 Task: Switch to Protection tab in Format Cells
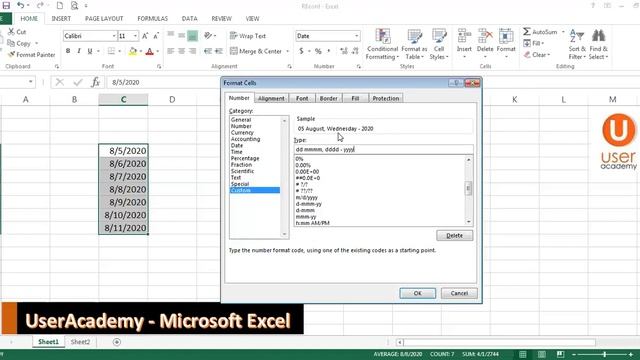click(386, 98)
